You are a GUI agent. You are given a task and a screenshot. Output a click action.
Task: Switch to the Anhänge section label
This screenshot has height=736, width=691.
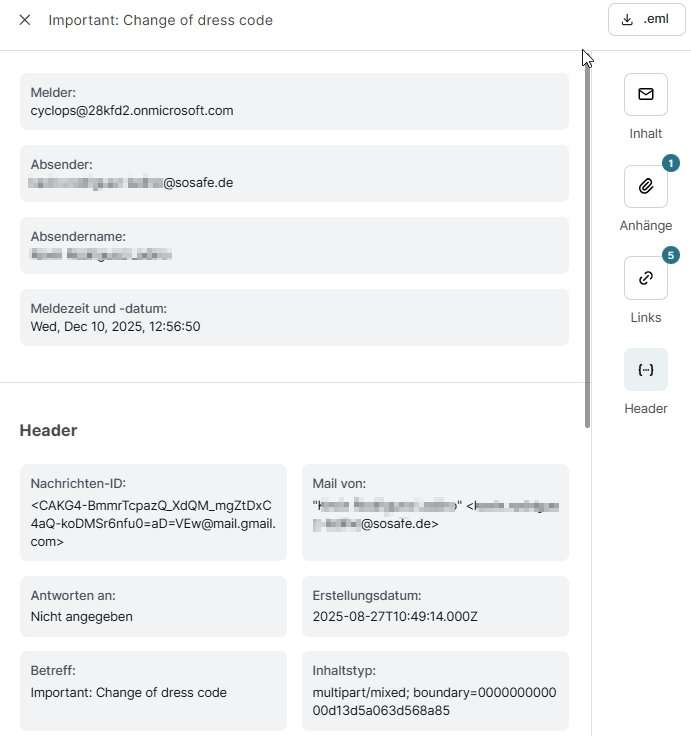coord(646,225)
